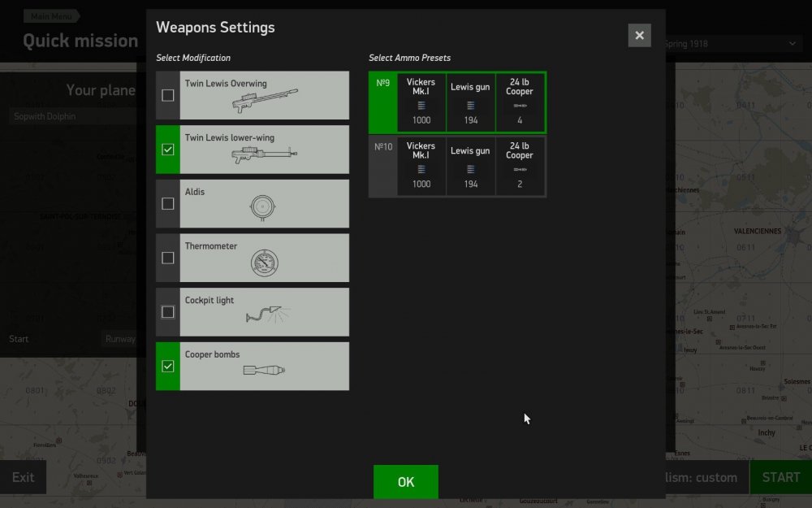Screen dimensions: 812x508
Task: Click 24 lb Cooper bomb icon in preset №9
Action: [x=520, y=106]
